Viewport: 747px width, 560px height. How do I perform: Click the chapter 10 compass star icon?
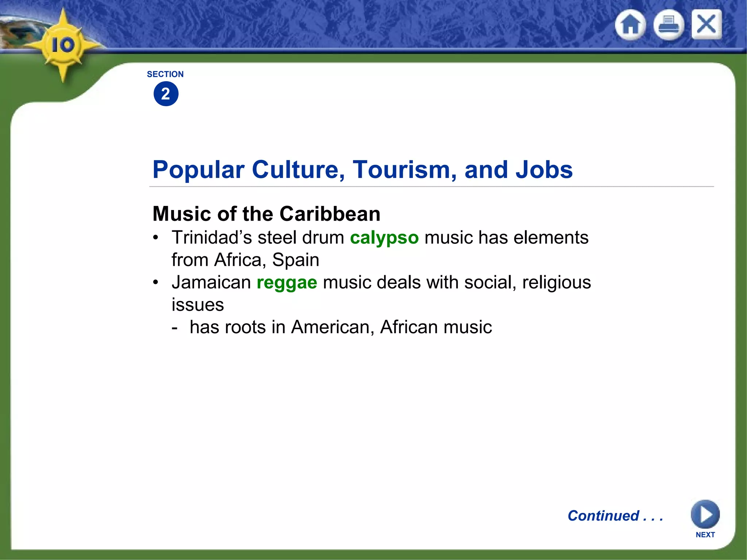tap(63, 45)
